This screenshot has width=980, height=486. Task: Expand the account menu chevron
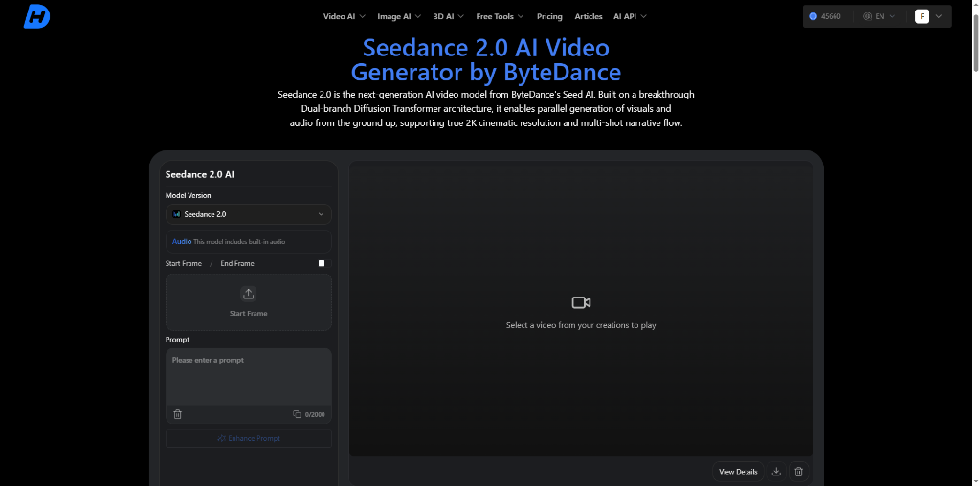click(x=939, y=16)
